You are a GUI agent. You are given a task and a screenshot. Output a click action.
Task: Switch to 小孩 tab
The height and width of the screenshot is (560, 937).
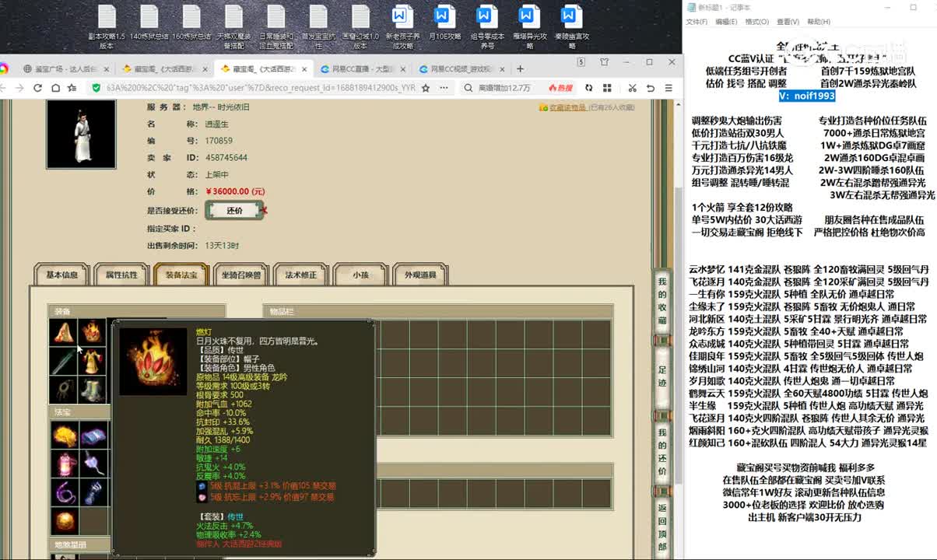tap(360, 275)
